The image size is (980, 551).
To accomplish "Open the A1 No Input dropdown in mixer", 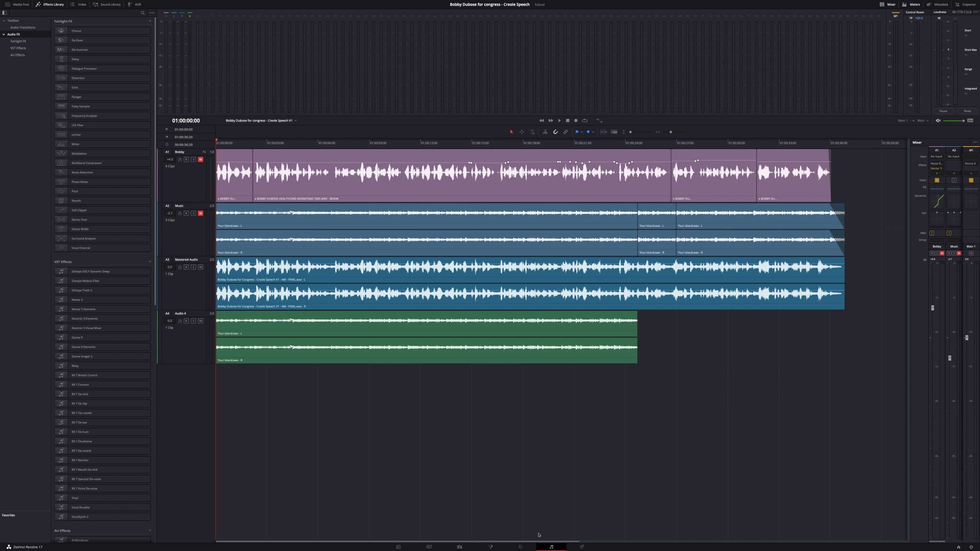I will point(937,156).
